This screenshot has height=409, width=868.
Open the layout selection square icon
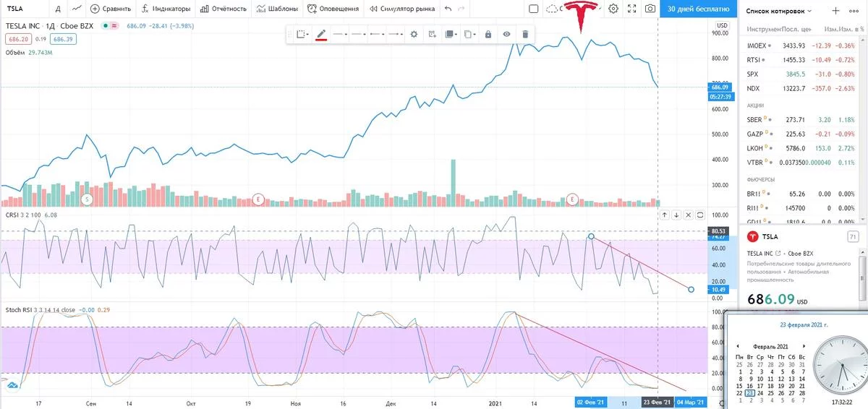[x=534, y=9]
